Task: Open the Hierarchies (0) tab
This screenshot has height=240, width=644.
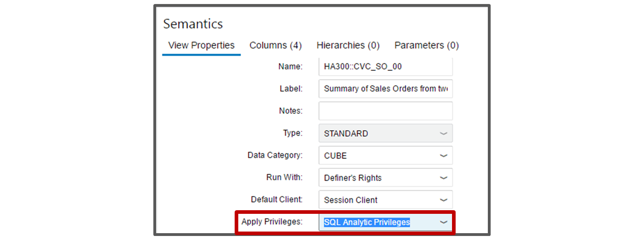Action: (348, 46)
